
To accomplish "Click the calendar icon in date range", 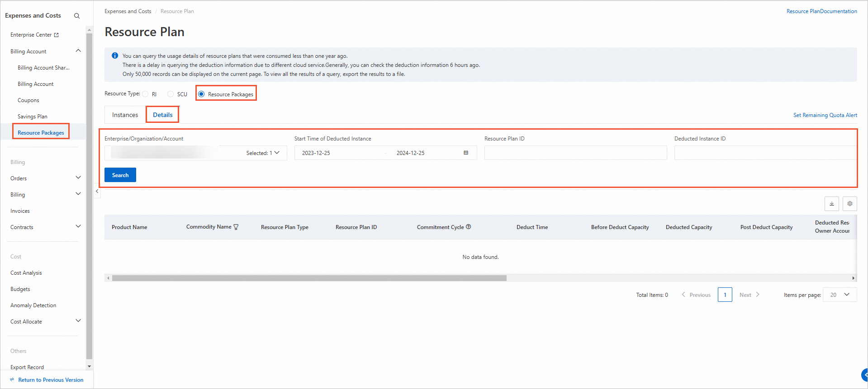I will click(466, 153).
